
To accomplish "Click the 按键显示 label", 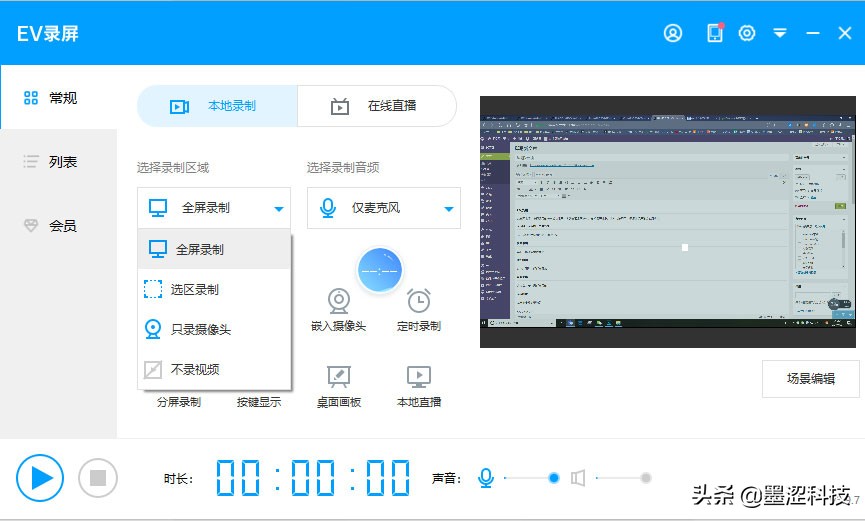I will (259, 402).
